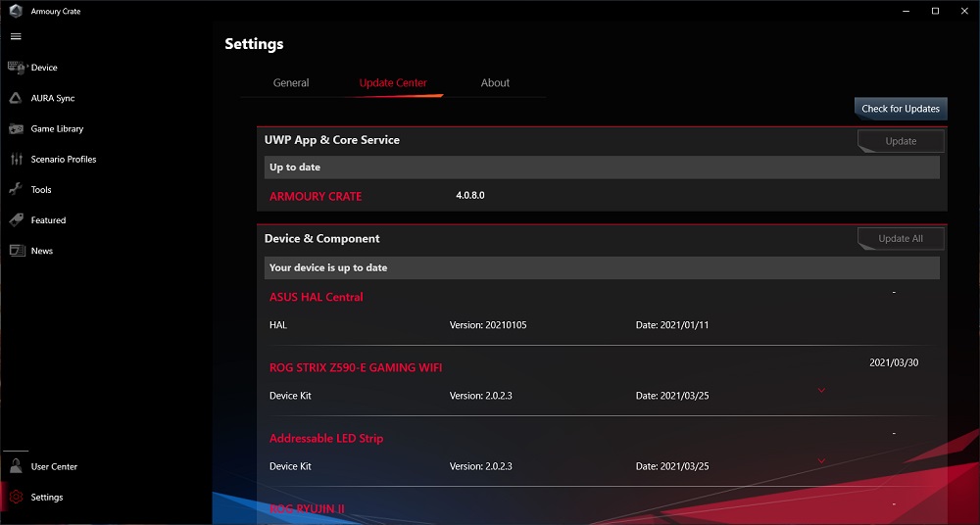The image size is (980, 525).
Task: Click 'Your device is up to date' status
Action: click(328, 267)
